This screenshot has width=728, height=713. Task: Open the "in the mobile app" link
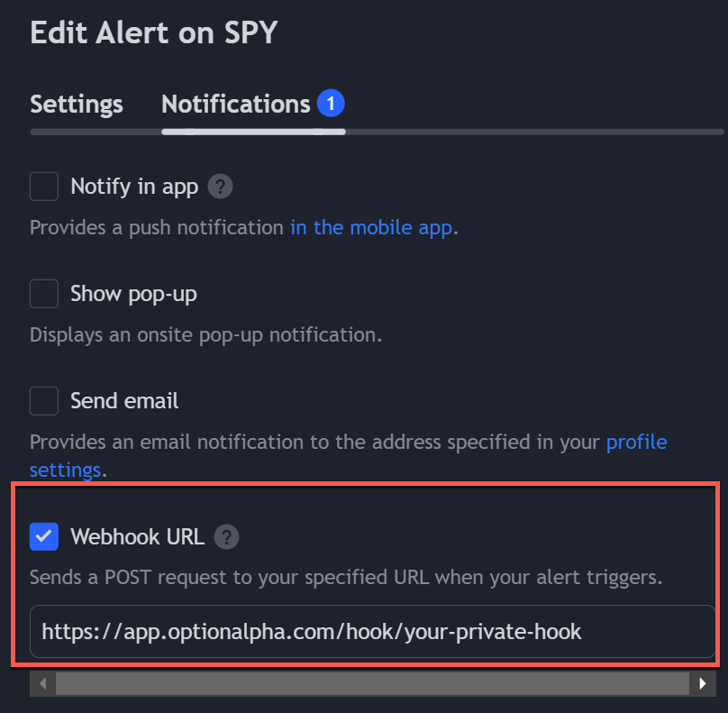(x=369, y=227)
